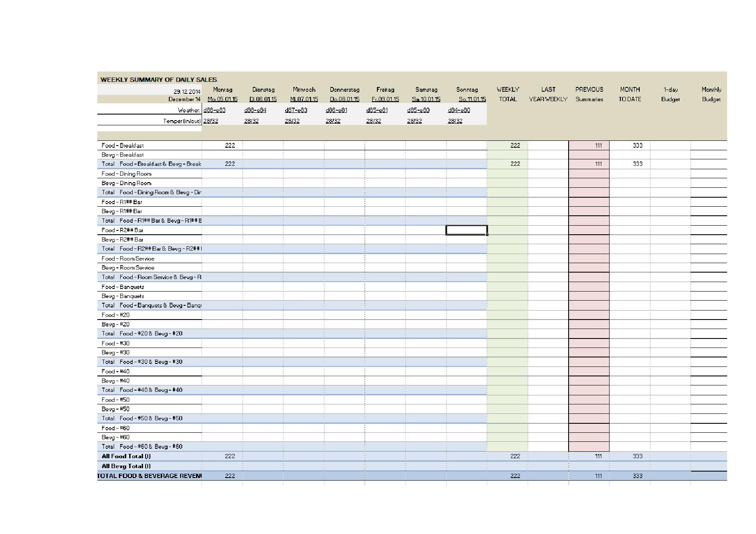Select the Fr.09.01.15 date link
The width and height of the screenshot is (756, 534).
pyautogui.click(x=385, y=99)
